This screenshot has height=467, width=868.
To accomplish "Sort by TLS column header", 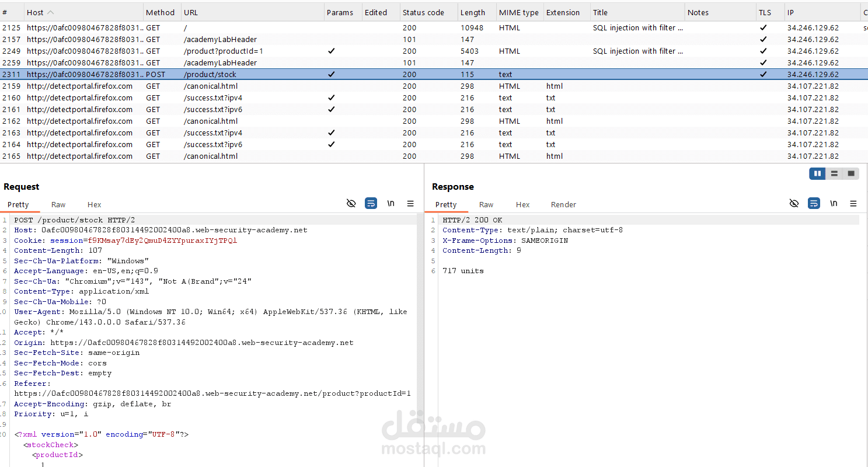I will (x=769, y=12).
